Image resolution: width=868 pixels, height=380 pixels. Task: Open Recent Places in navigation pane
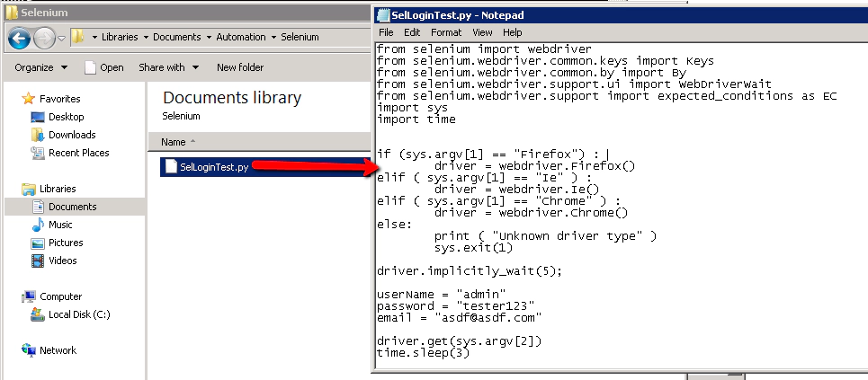[x=78, y=153]
